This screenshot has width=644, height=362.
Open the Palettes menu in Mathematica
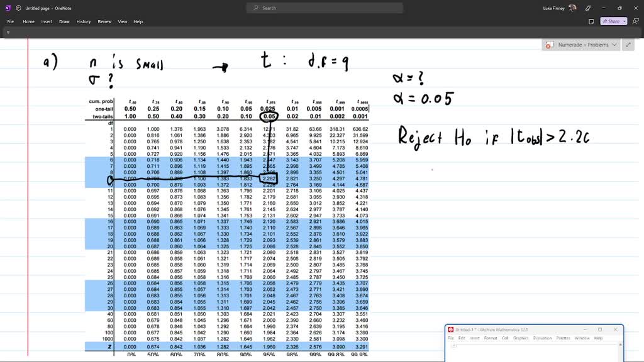coord(563,338)
